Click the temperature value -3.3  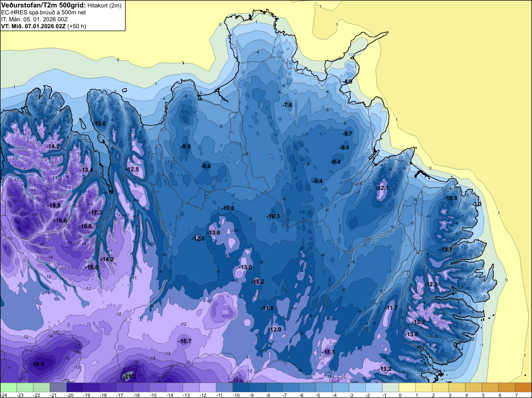tap(477, 204)
